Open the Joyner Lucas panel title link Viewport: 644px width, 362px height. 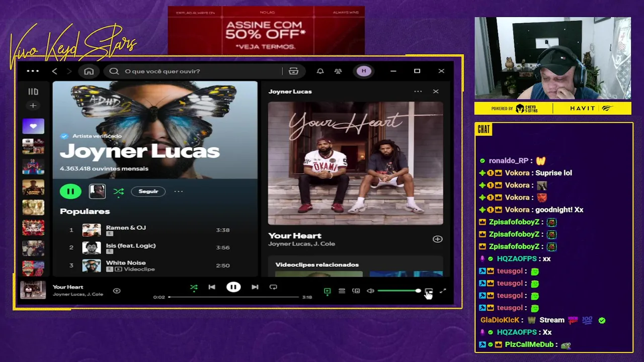coord(290,92)
